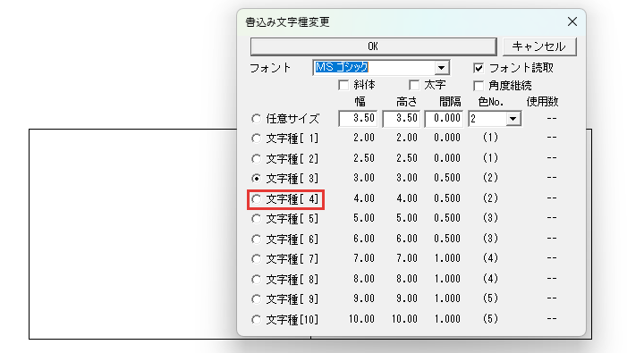
Task: Enable the 太字 checkbox
Action: 414,85
